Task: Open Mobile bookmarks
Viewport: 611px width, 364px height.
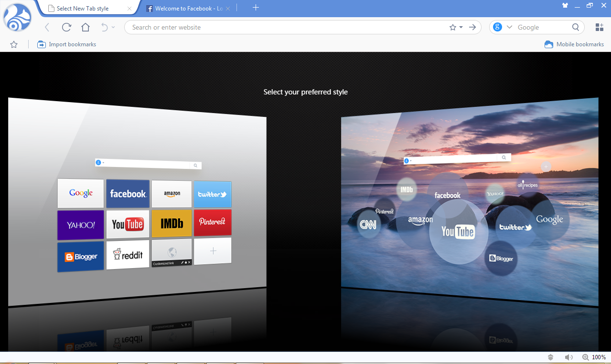Action: pyautogui.click(x=574, y=44)
